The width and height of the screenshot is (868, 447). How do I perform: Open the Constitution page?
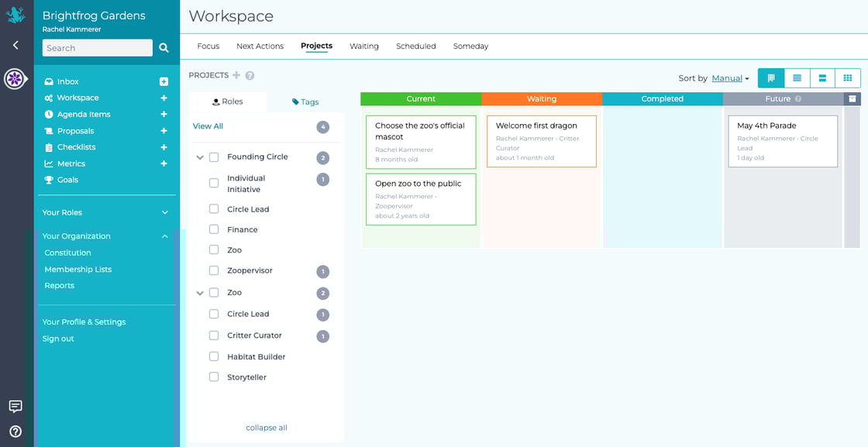67,253
